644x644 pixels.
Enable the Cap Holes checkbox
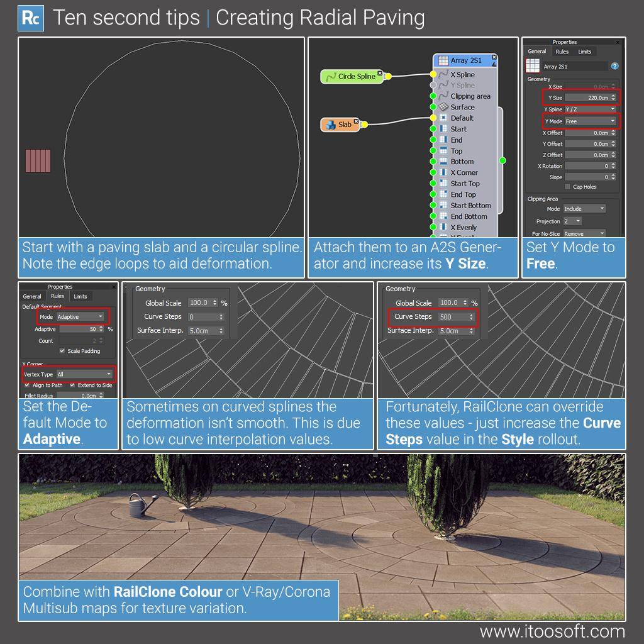pyautogui.click(x=567, y=186)
